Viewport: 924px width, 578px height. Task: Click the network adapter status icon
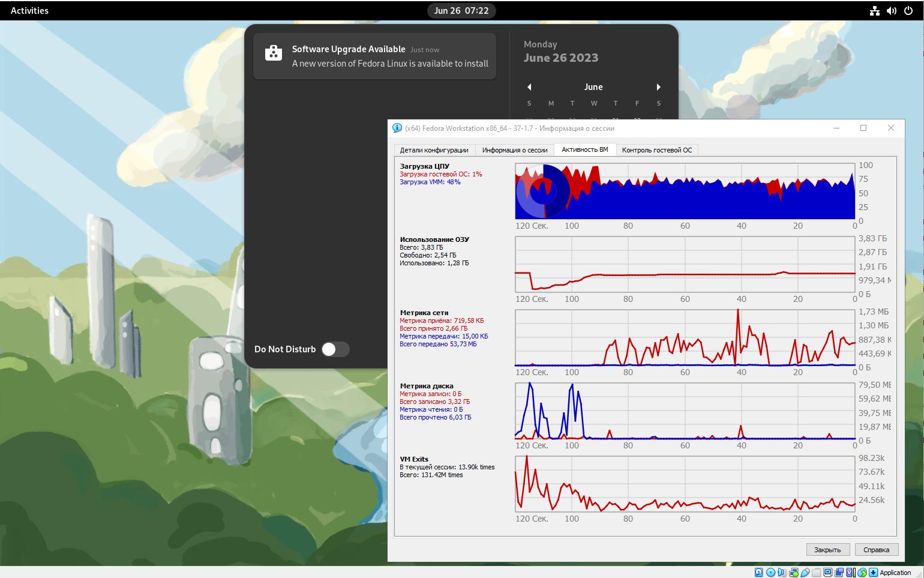coord(794,573)
